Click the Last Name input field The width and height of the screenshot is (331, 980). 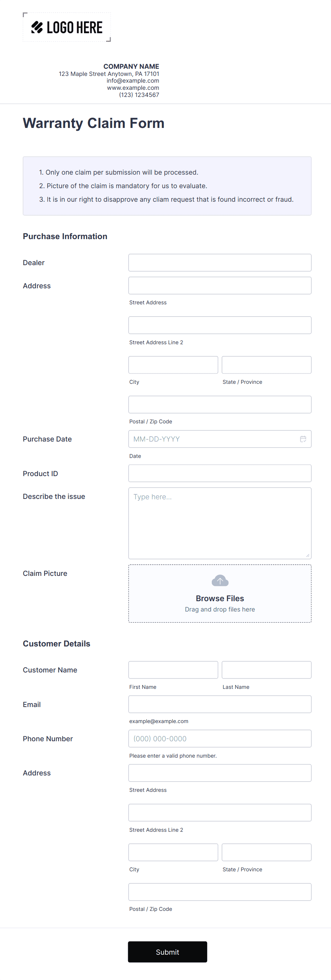pyautogui.click(x=266, y=670)
